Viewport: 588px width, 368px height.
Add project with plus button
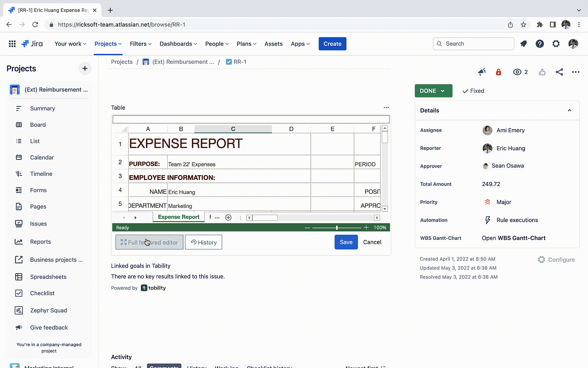[85, 68]
